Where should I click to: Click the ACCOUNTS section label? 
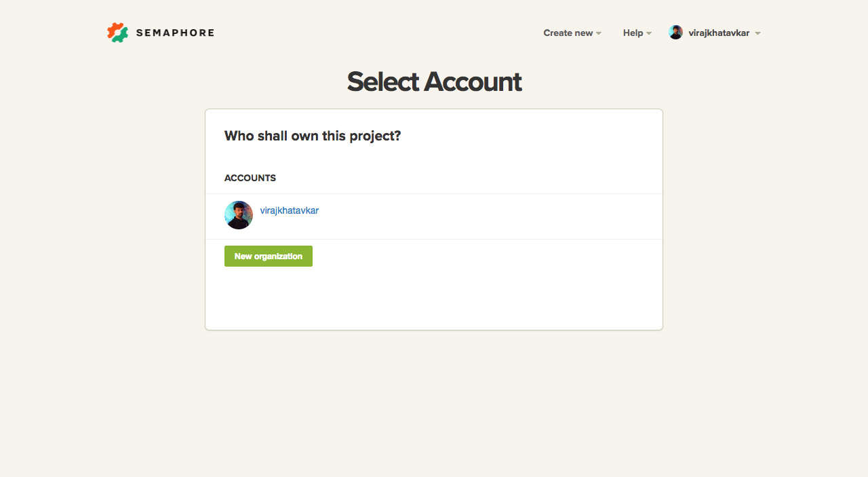(x=250, y=178)
